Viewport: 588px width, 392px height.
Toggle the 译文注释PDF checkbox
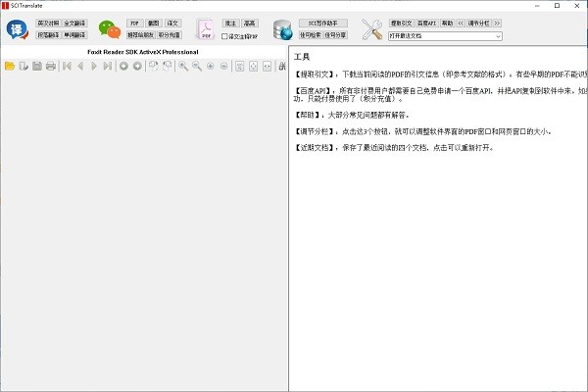tap(225, 36)
